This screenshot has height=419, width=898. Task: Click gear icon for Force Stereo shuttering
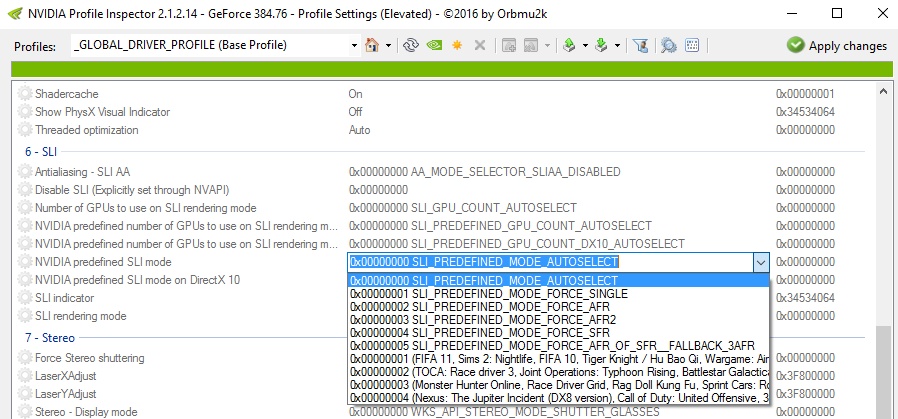(25, 358)
